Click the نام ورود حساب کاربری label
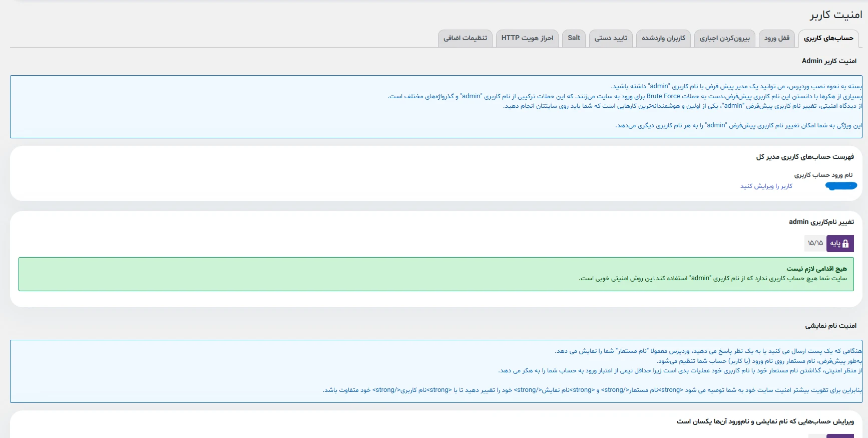868x438 pixels. pos(823,175)
